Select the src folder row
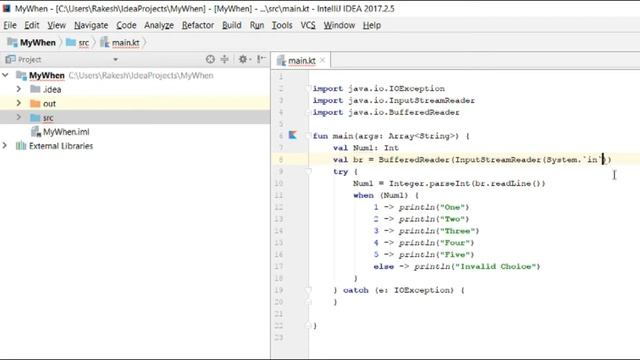This screenshot has height=360, width=640. [x=135, y=118]
